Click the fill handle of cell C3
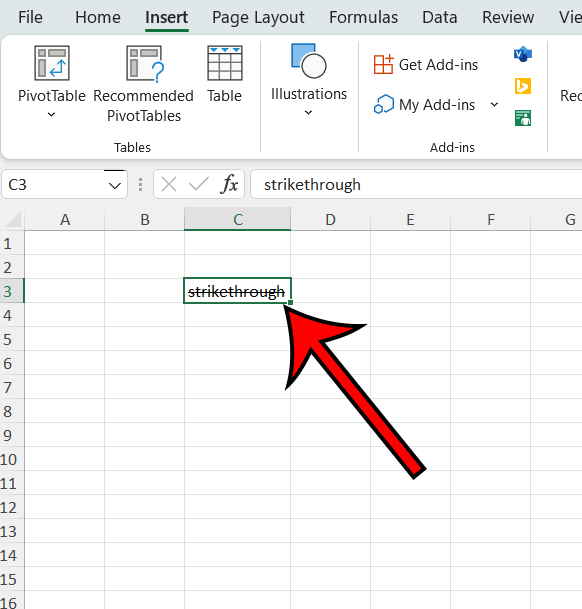The height and width of the screenshot is (609, 582). [x=291, y=302]
